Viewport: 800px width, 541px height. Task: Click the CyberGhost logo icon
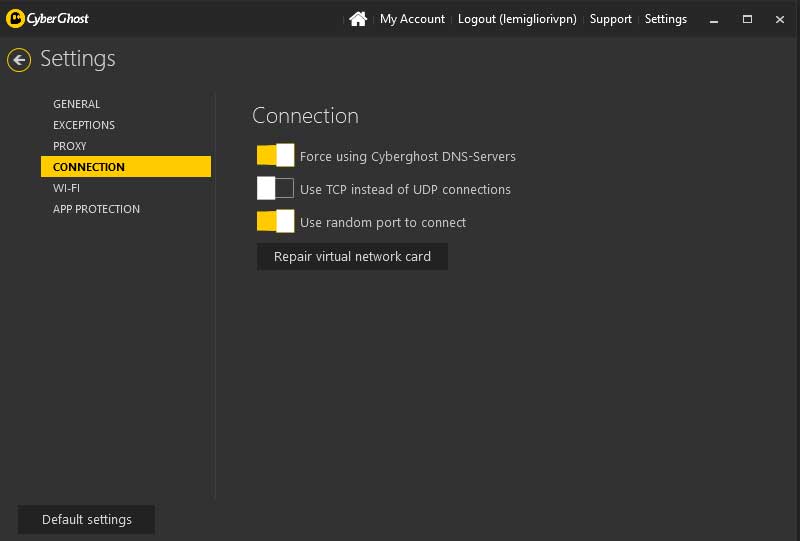[15, 19]
